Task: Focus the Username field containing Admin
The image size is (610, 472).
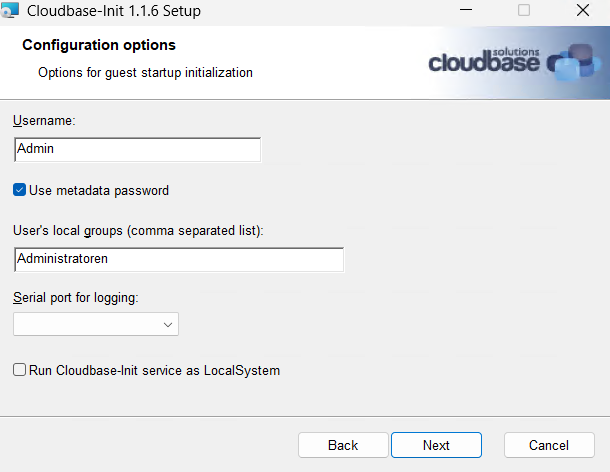Action: coord(137,149)
